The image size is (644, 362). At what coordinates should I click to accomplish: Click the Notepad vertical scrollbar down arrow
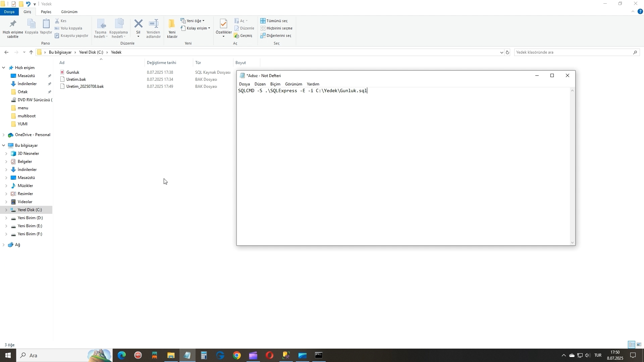[x=573, y=242]
